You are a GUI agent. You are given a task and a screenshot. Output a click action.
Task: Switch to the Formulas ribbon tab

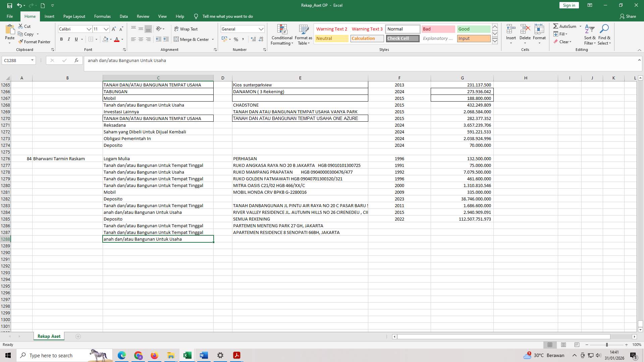(x=102, y=16)
